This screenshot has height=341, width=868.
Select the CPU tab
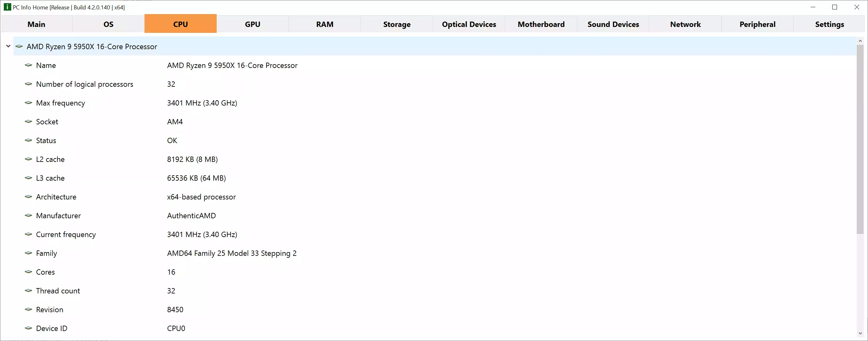click(181, 23)
